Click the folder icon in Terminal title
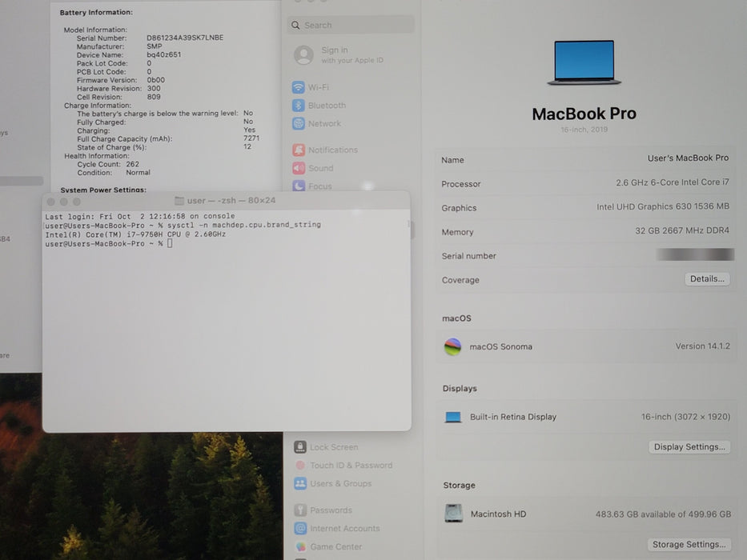747x560 pixels. [x=179, y=201]
